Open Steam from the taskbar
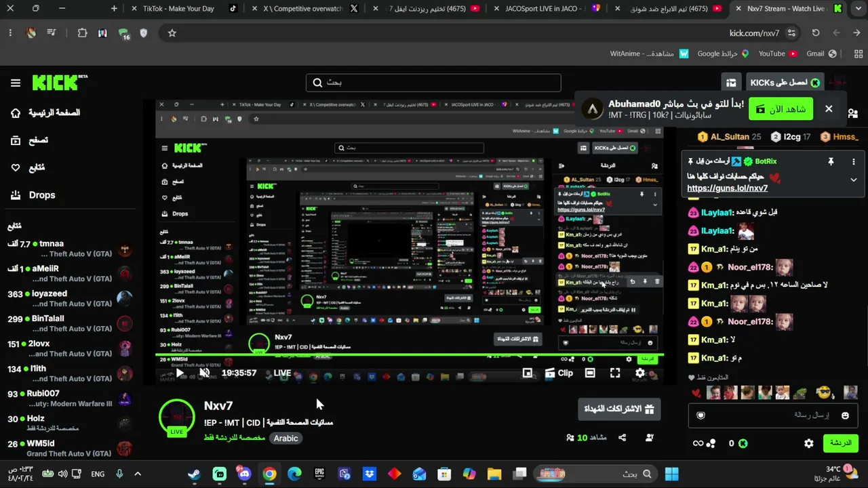Screen dimensions: 868x488 [x=195, y=474]
